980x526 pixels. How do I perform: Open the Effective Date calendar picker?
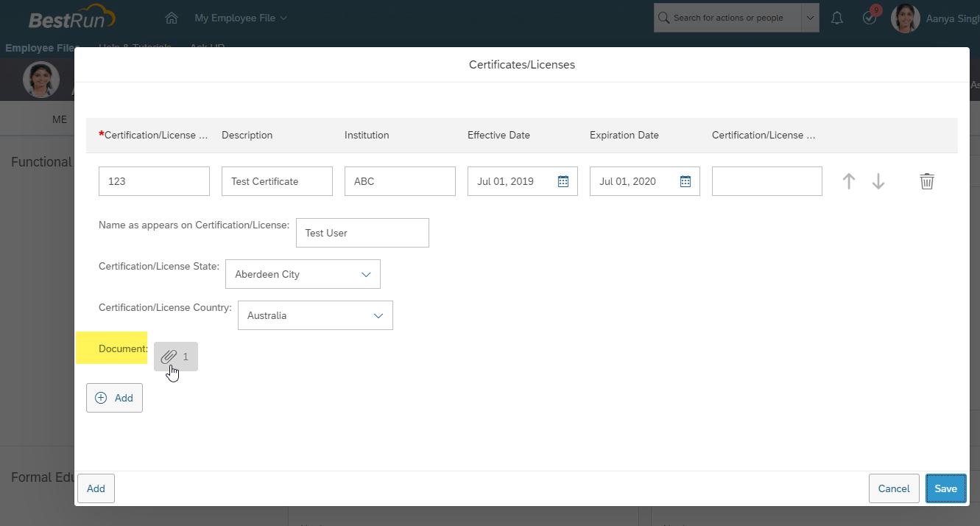point(563,181)
